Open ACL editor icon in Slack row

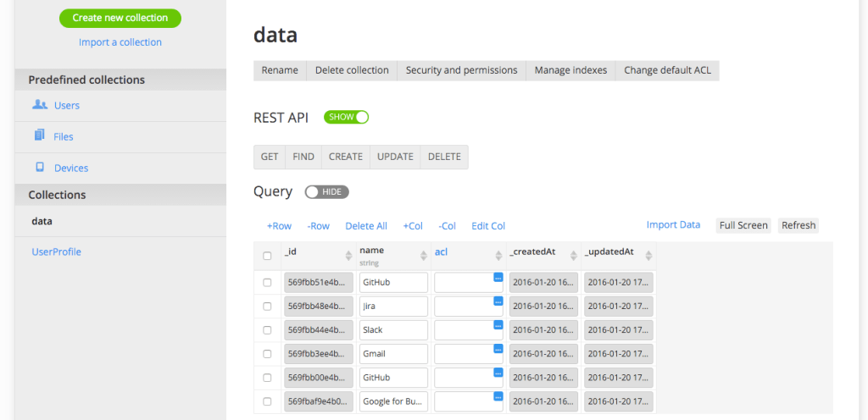tap(498, 324)
